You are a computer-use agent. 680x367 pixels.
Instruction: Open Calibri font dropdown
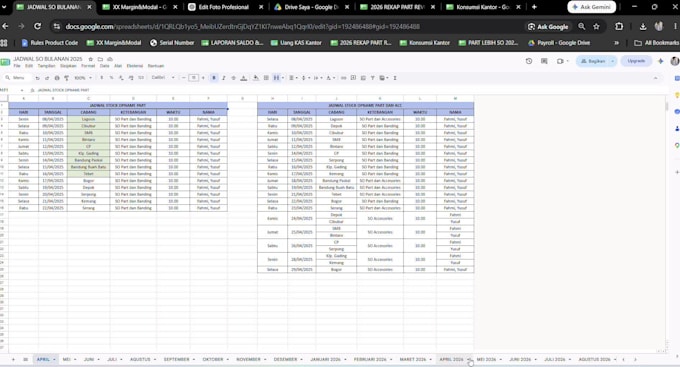click(x=163, y=78)
